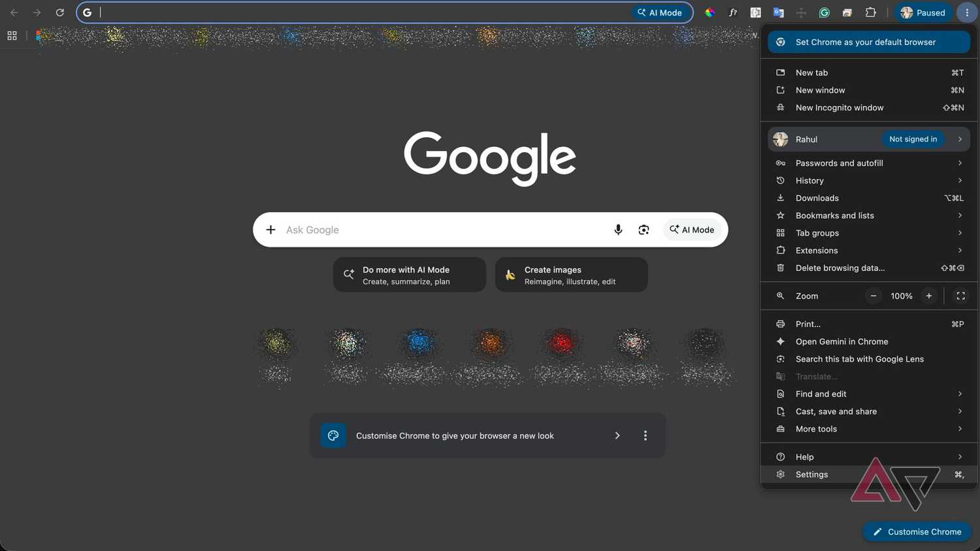Zoom in with the plus button
The image size is (980, 551).
click(928, 296)
